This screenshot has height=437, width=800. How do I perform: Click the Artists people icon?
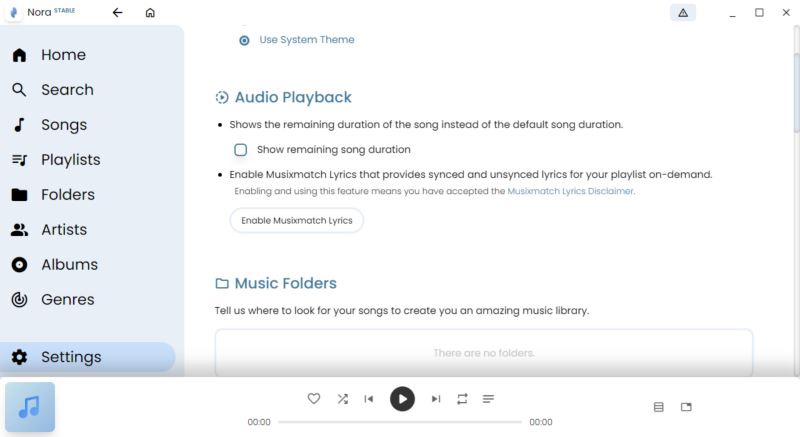19,230
